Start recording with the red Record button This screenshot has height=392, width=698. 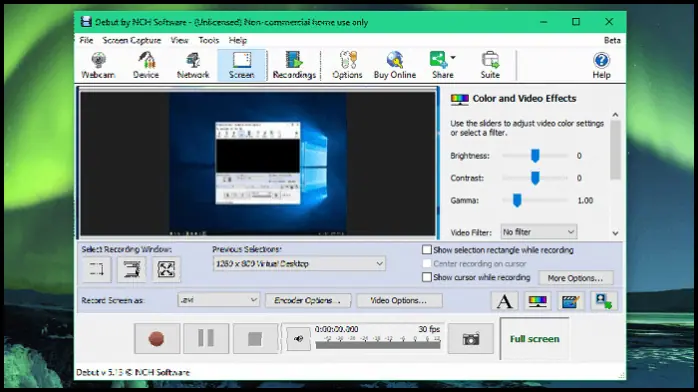(157, 339)
